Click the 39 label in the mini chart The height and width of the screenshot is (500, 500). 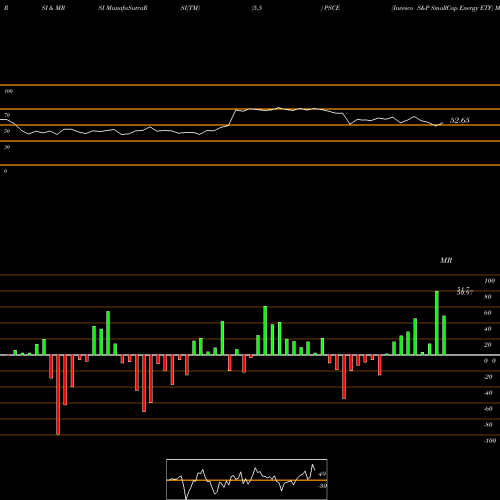322,486
